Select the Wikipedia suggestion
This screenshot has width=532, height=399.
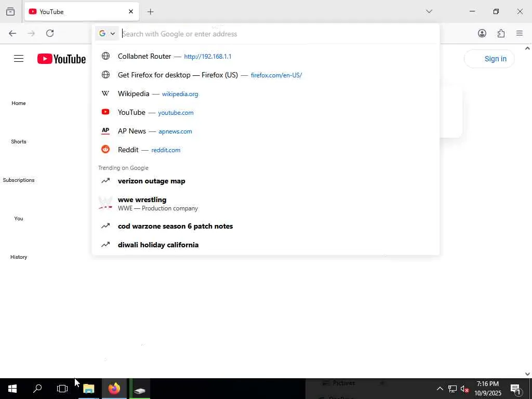[265, 94]
